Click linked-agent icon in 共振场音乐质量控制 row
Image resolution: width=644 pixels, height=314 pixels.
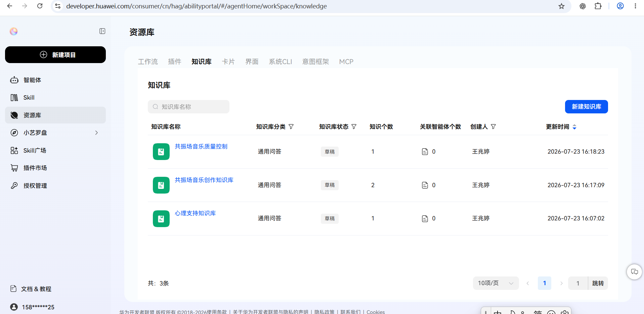point(425,152)
